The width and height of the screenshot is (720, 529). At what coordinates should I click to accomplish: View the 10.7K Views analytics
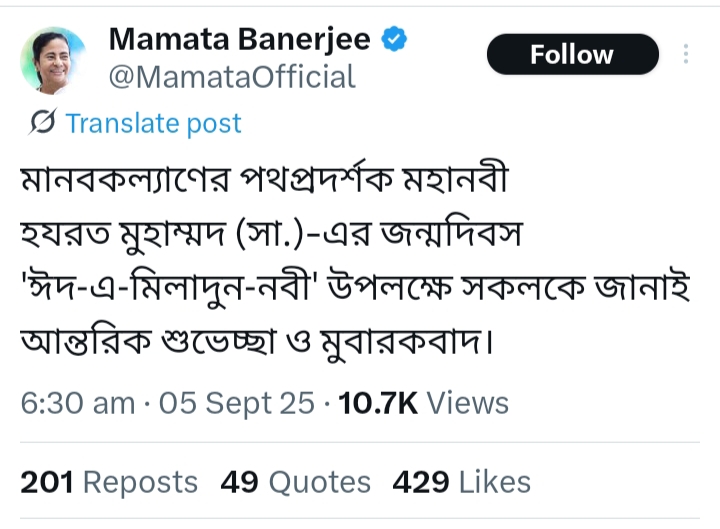coord(424,402)
